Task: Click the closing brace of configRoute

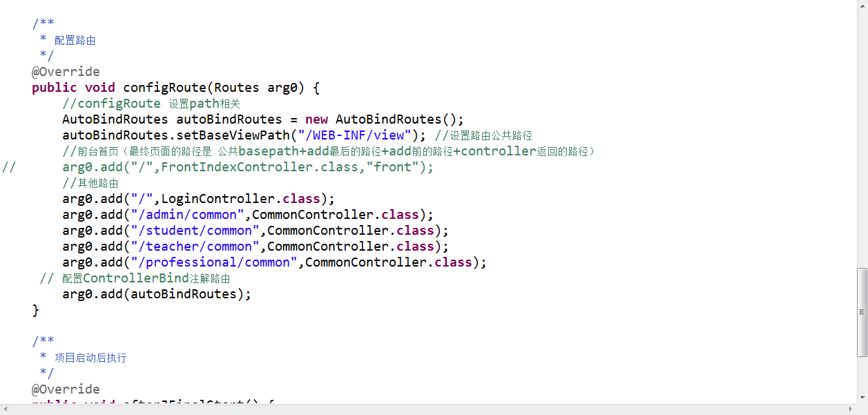Action: pos(36,310)
